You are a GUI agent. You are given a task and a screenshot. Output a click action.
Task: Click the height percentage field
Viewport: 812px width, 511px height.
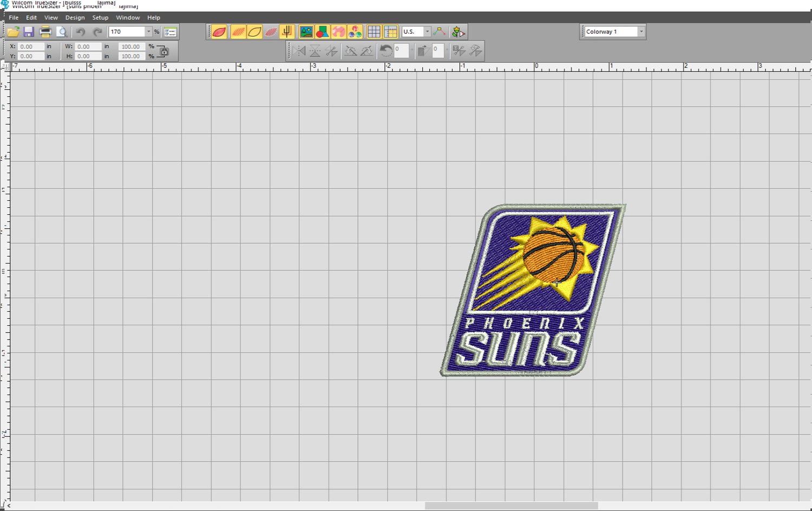132,56
